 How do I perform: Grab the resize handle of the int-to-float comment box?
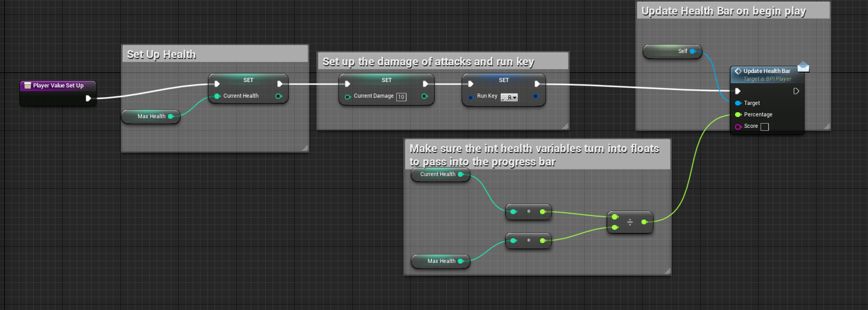[x=667, y=271]
